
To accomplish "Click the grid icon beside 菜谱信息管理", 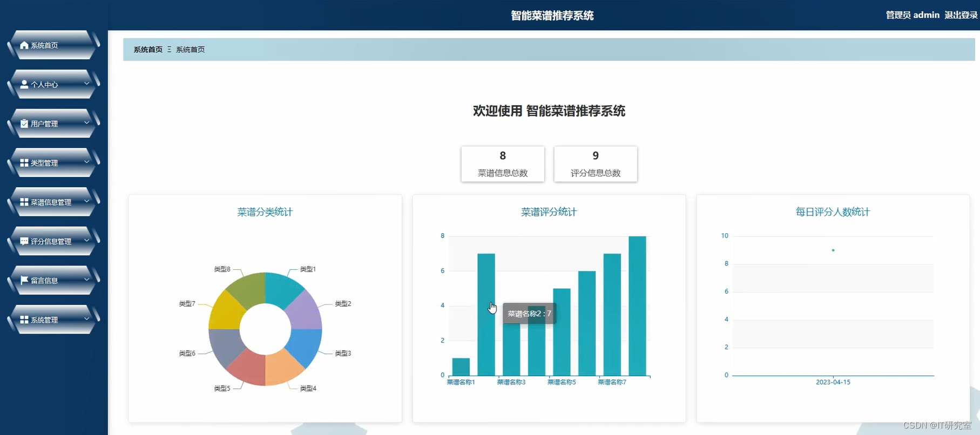I will 24,202.
